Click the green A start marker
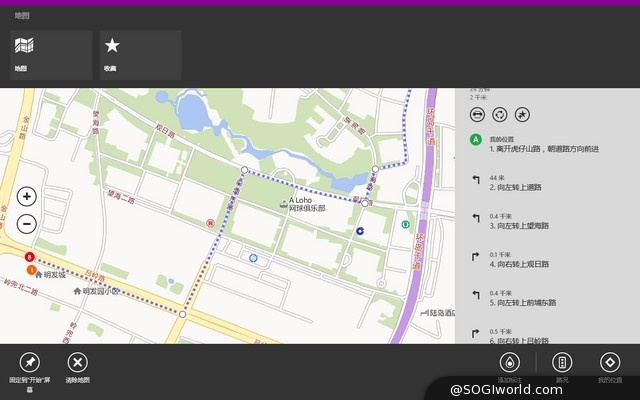Viewport: 640px width, 400px height. (476, 140)
